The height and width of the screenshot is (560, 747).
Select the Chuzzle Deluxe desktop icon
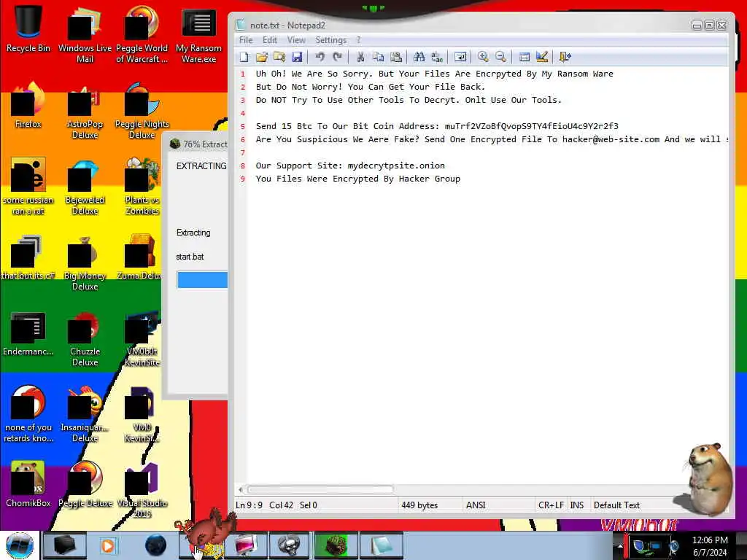[85, 339]
